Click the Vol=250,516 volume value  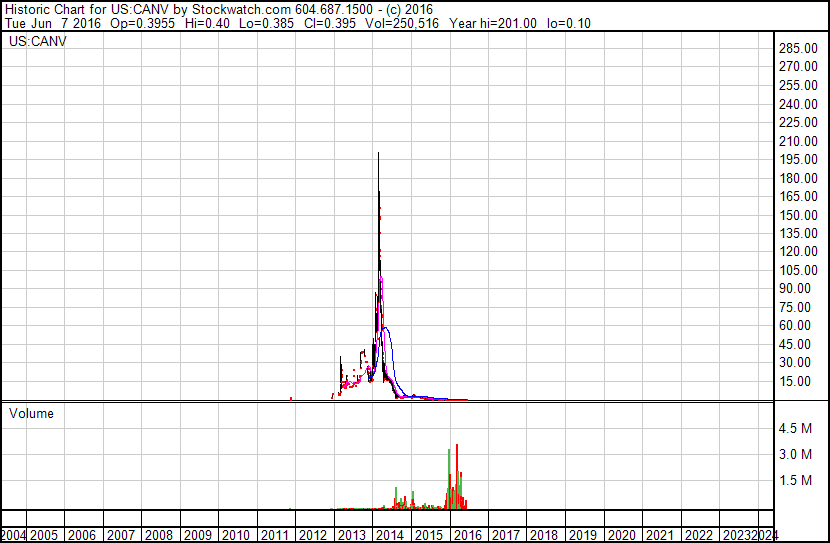(x=402, y=23)
